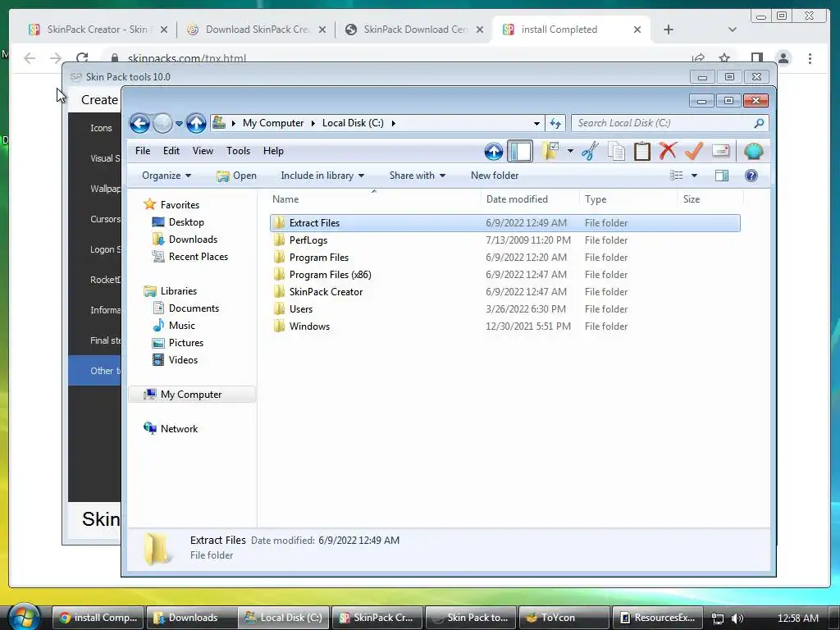840x630 pixels.
Task: Click Local Disk (C:) breadcrumb segment
Action: tap(353, 123)
